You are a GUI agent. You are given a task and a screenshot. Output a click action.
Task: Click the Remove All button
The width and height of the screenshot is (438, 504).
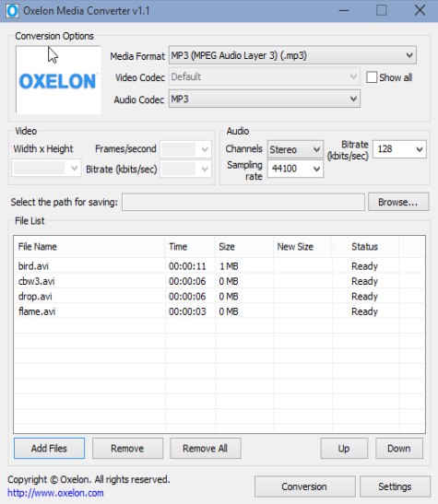coord(206,448)
